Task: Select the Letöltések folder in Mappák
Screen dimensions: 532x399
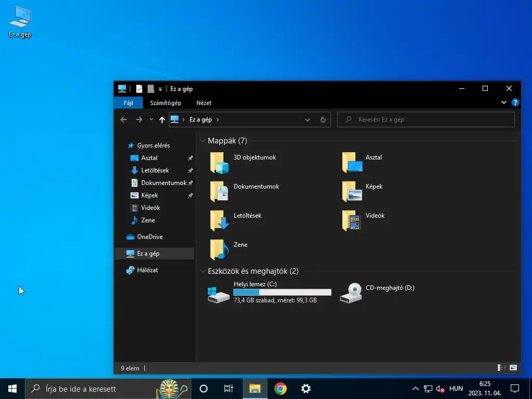Action: click(236, 220)
